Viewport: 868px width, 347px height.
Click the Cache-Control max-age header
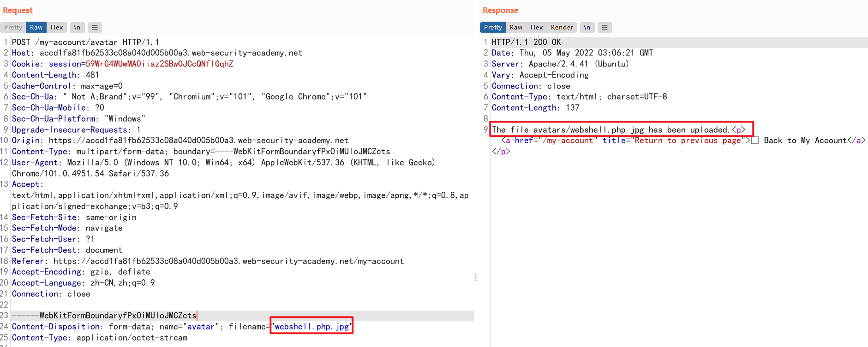(x=67, y=86)
